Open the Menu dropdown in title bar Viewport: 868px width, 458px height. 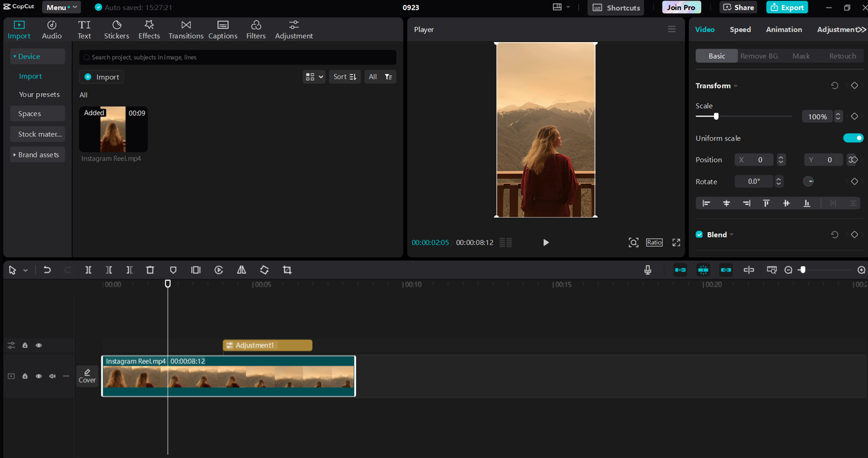click(61, 7)
